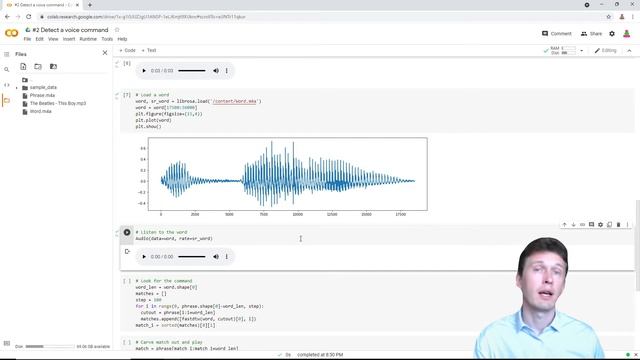Image resolution: width=640 pixels, height=360 pixels.
Task: Click into the 'Load a word' code cell
Action: pyautogui.click(x=376, y=111)
